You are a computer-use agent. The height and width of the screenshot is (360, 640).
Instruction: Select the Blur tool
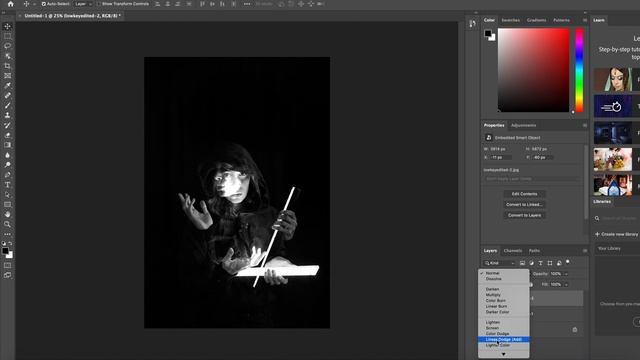pyautogui.click(x=7, y=155)
